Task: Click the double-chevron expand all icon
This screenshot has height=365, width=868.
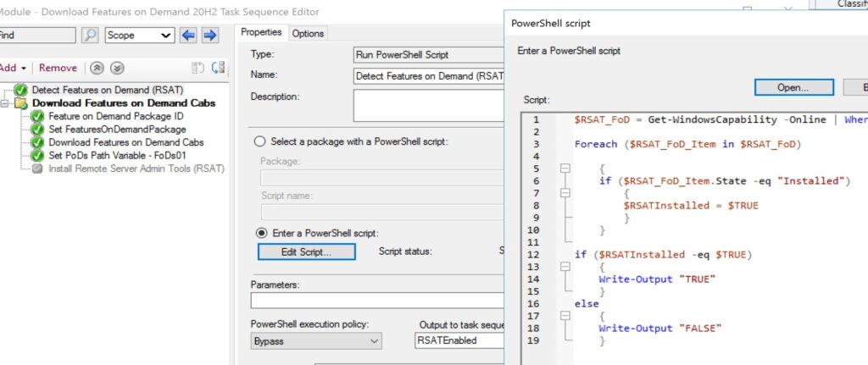Action: click(x=117, y=68)
